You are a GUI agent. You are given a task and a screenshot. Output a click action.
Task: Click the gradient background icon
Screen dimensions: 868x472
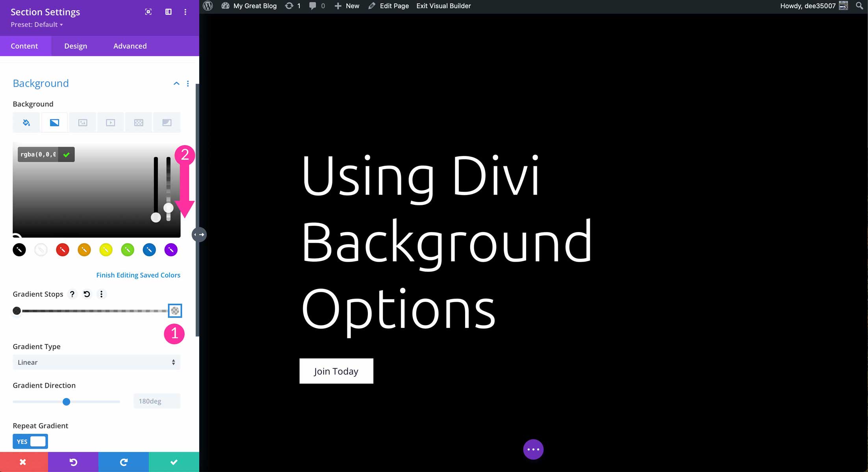(55, 122)
